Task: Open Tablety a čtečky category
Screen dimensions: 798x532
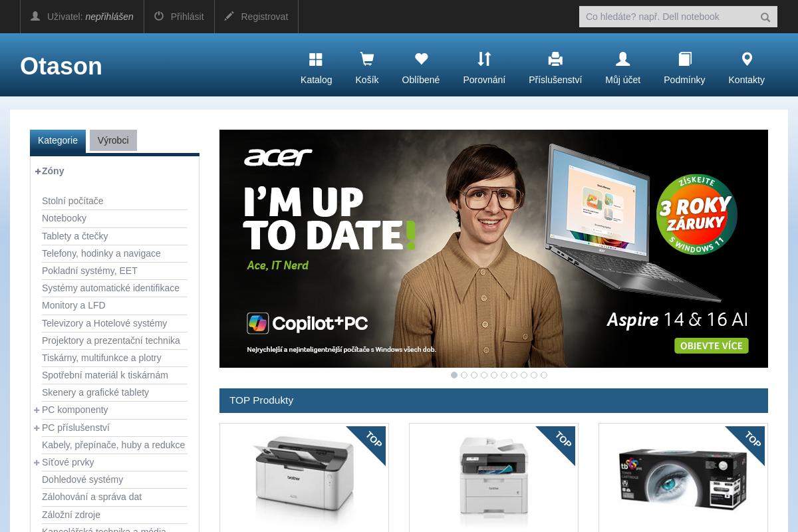Action: tap(74, 236)
